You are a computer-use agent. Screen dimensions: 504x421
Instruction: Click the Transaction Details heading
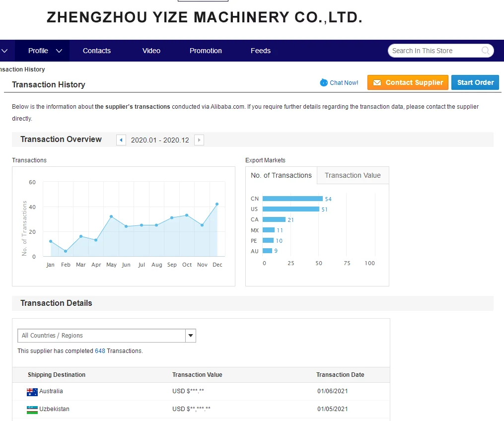[x=56, y=303]
